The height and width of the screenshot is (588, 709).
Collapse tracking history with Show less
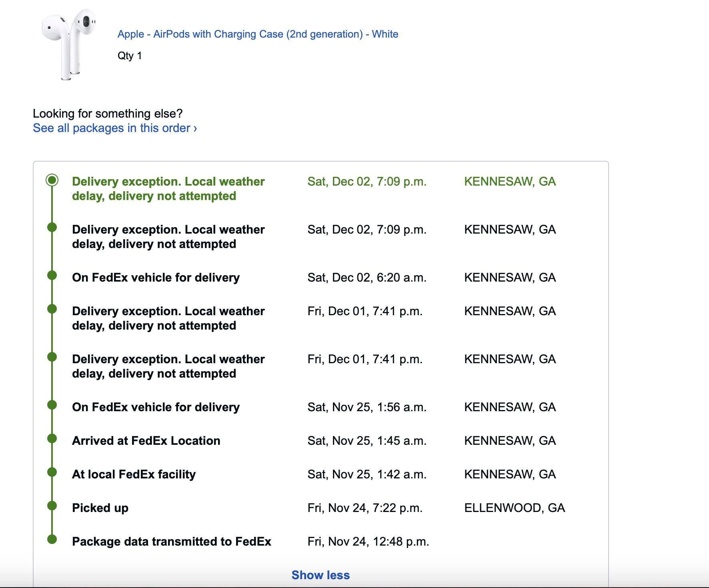(320, 575)
